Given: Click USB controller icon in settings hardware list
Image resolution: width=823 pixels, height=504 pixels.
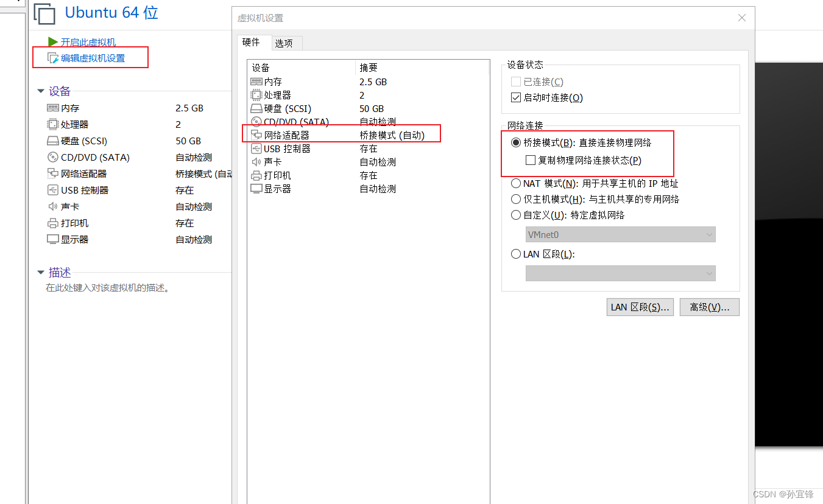Looking at the screenshot, I should click(256, 149).
